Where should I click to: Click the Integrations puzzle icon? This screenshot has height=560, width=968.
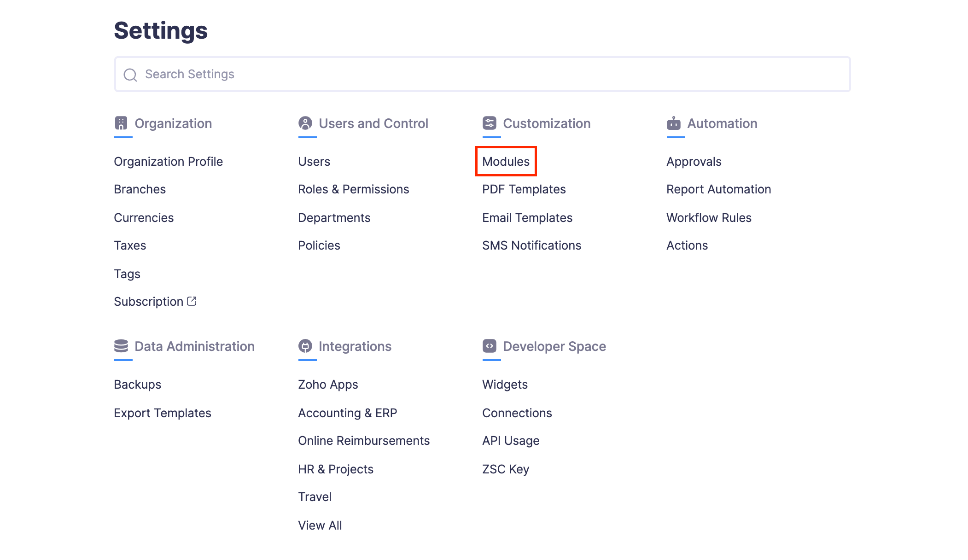(305, 346)
